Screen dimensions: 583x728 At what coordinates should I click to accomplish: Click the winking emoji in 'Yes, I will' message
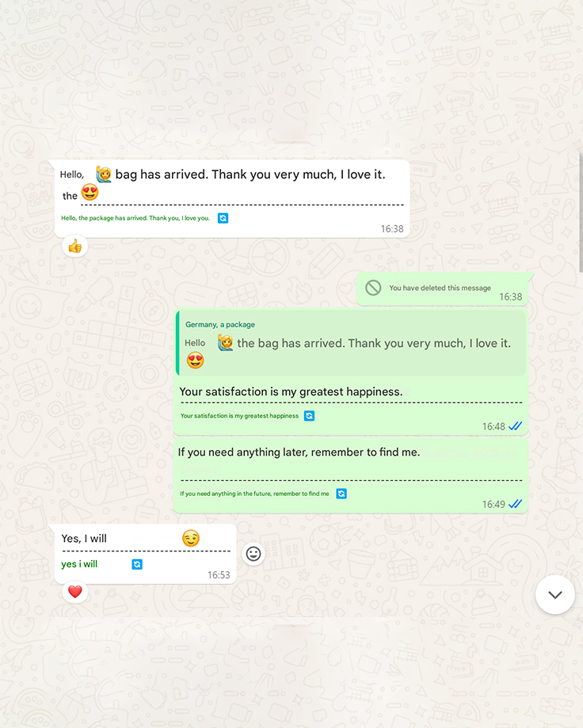coord(191,538)
